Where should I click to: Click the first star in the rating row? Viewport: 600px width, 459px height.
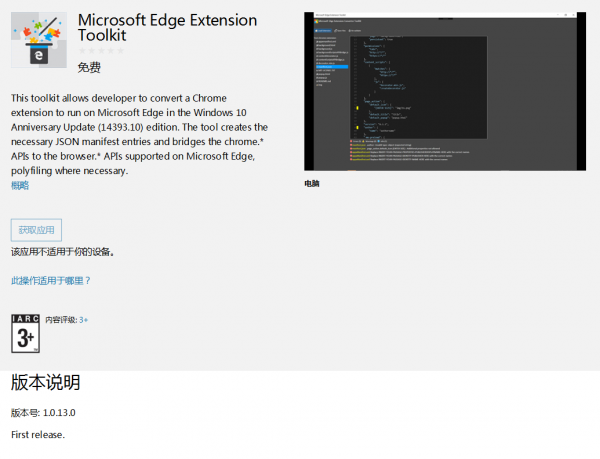click(82, 50)
